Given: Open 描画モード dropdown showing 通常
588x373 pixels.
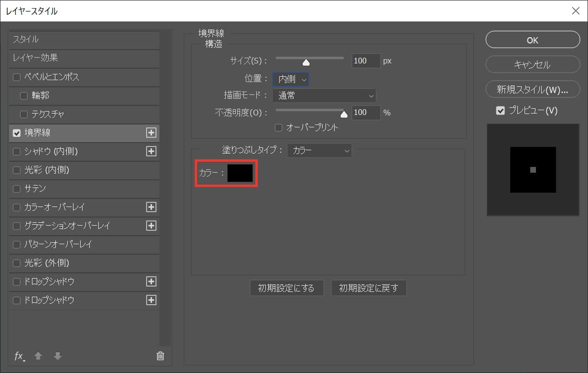Looking at the screenshot, I should [324, 95].
